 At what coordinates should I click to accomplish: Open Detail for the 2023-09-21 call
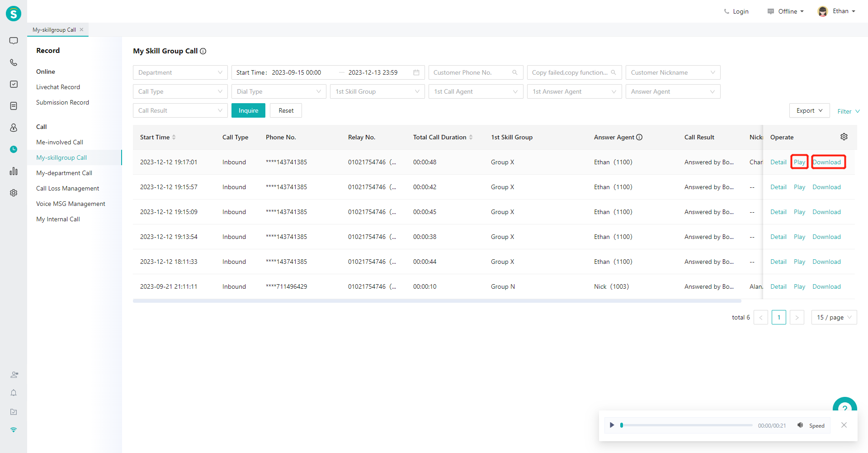778,286
